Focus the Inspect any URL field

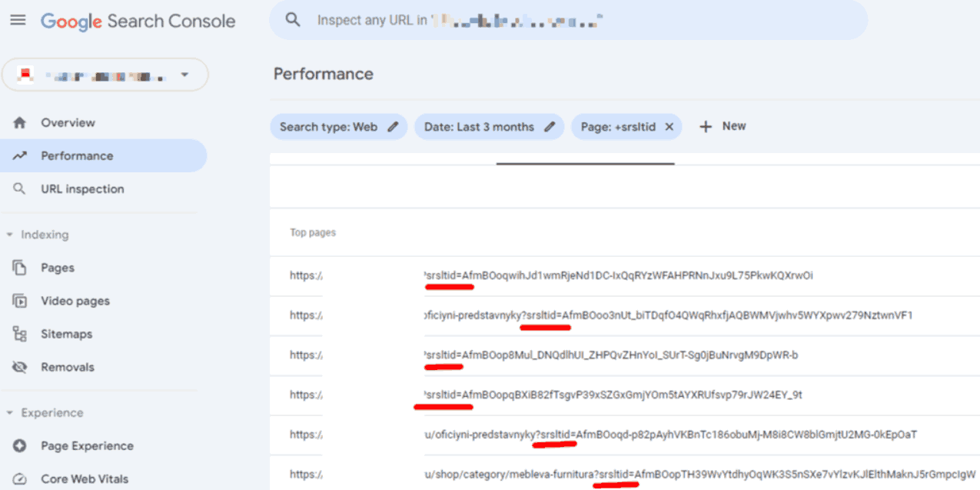point(568,20)
